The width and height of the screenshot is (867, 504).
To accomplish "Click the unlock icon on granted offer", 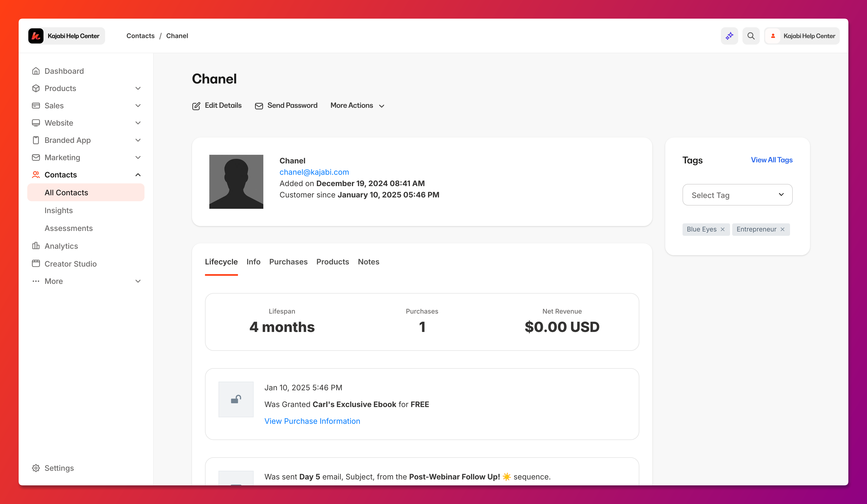I will coord(236,399).
